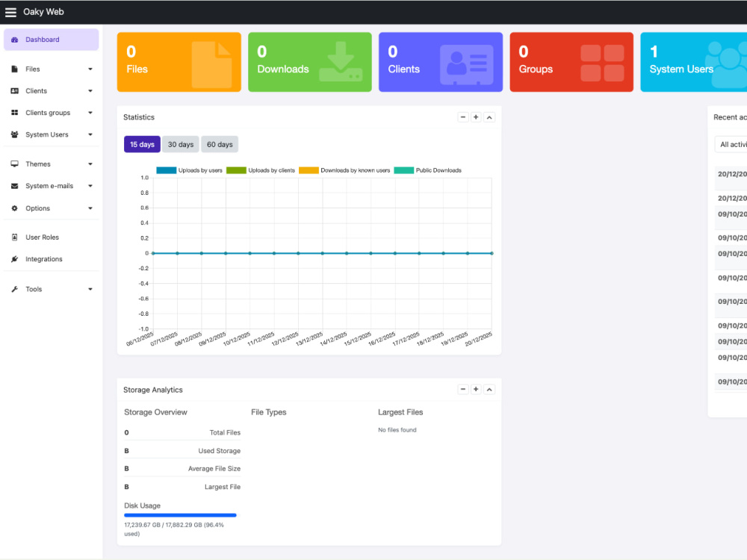
Task: Select the 15 days statistics tab
Action: point(142,144)
